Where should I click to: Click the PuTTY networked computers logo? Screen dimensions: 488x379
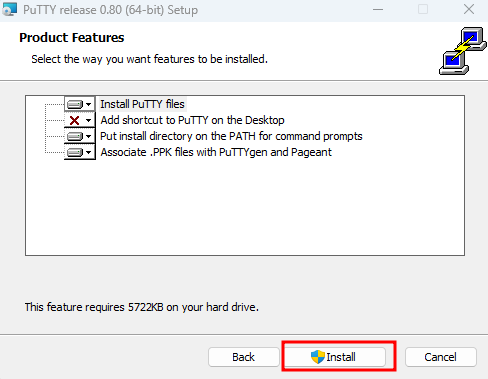[x=462, y=51]
